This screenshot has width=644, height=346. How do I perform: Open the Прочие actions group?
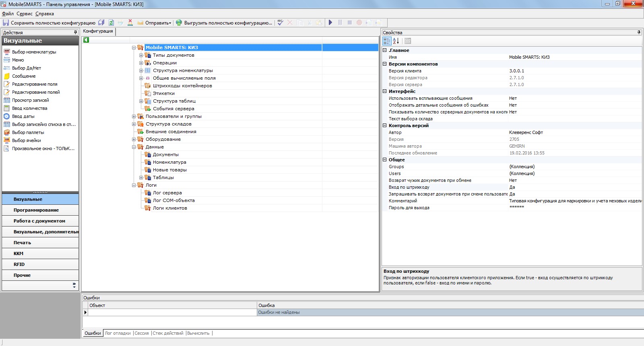pyautogui.click(x=40, y=275)
